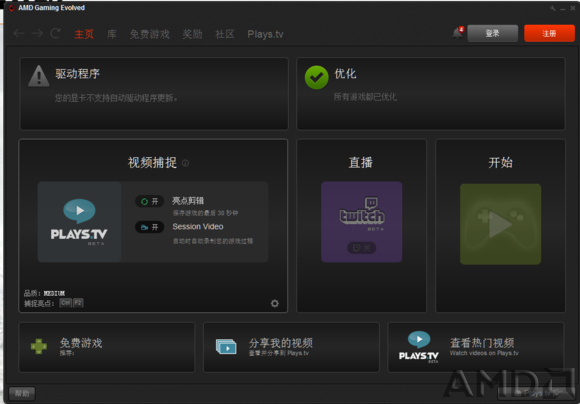Viewport: 580px width, 404px height.
Task: Click the share my videos icon
Action: click(226, 347)
